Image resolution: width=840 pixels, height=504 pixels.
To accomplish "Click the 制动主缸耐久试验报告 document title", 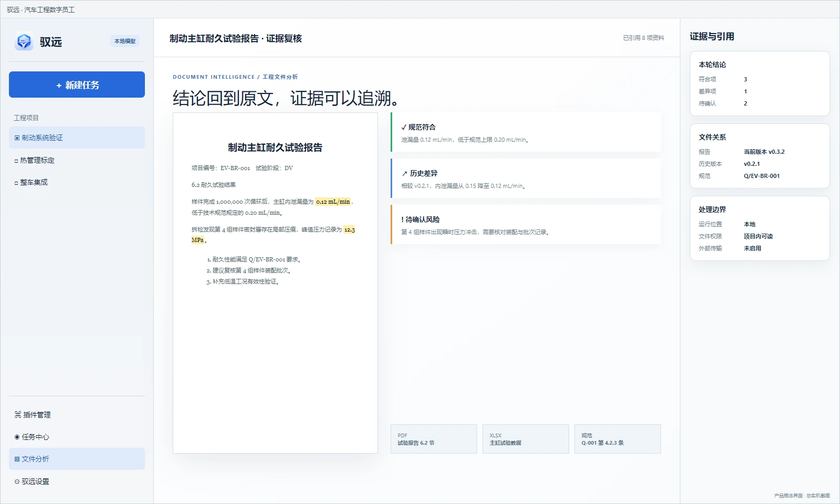I will pyautogui.click(x=275, y=148).
